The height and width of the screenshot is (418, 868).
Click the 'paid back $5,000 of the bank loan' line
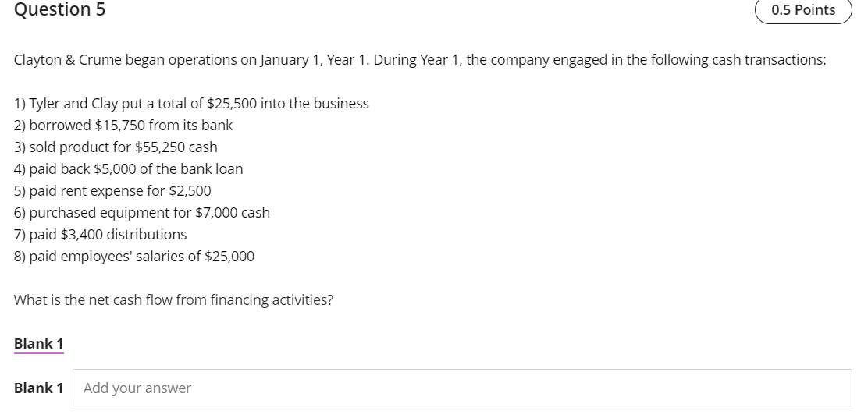pyautogui.click(x=129, y=168)
